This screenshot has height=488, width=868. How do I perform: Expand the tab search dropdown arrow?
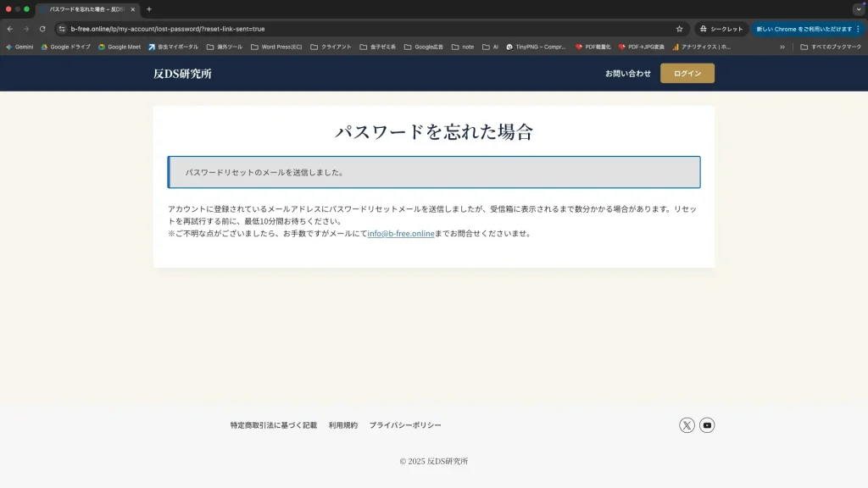pos(858,9)
